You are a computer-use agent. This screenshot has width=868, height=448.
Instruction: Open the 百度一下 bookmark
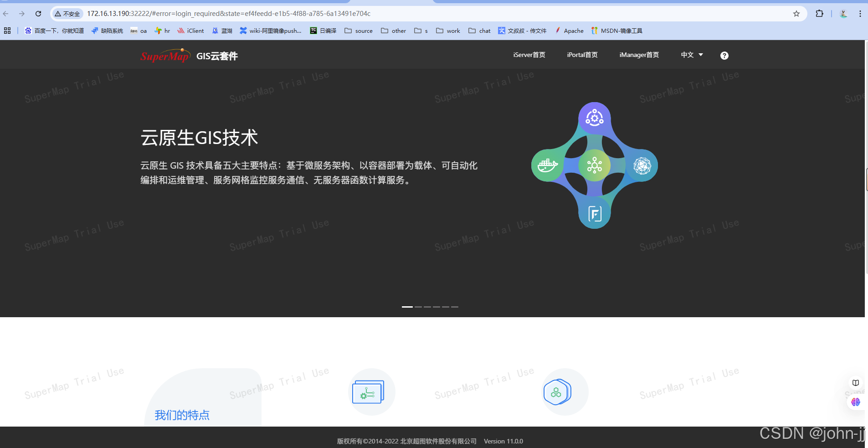54,31
